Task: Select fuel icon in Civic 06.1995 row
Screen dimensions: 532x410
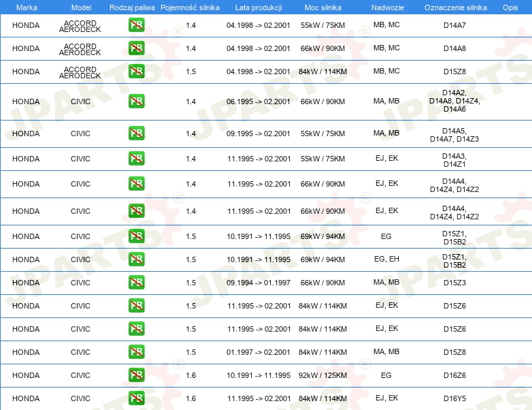Action: pos(136,101)
